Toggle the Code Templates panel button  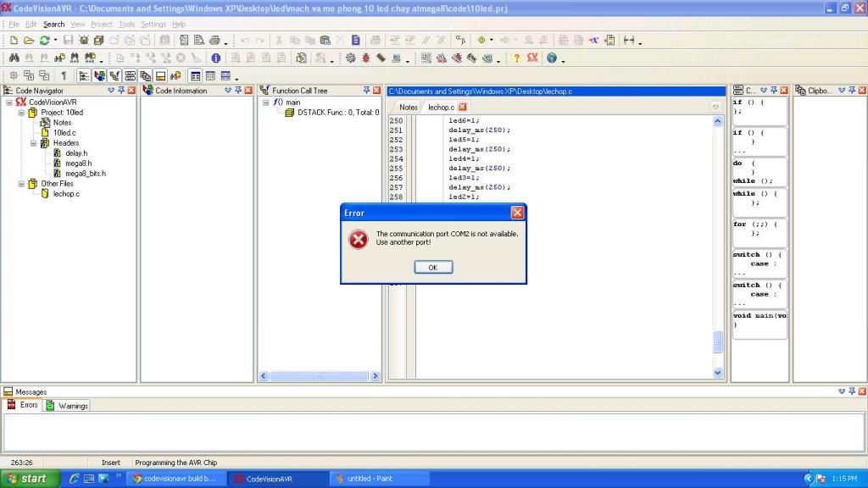click(x=130, y=75)
